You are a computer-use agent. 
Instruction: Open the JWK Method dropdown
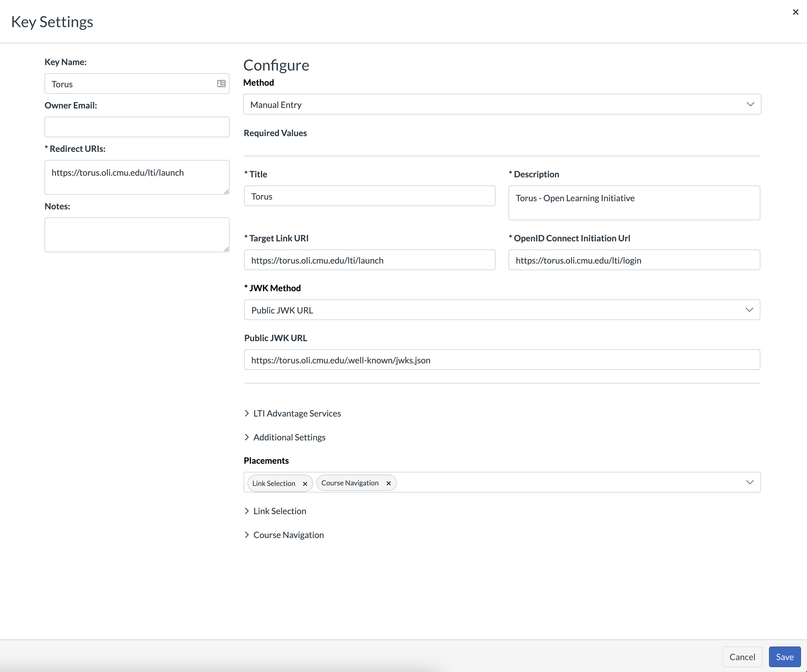point(501,310)
